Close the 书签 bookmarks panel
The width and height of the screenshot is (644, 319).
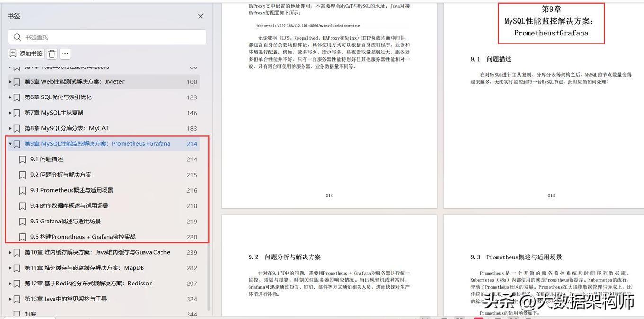(x=201, y=16)
